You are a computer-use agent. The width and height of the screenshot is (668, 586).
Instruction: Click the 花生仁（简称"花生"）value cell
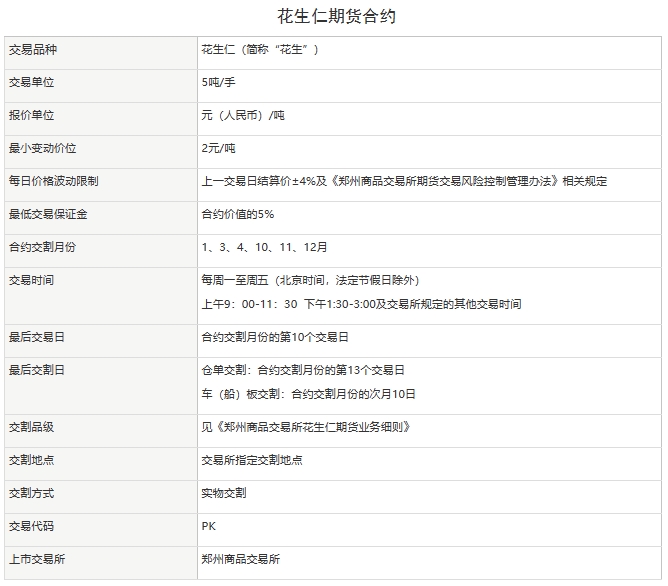(x=259, y=49)
